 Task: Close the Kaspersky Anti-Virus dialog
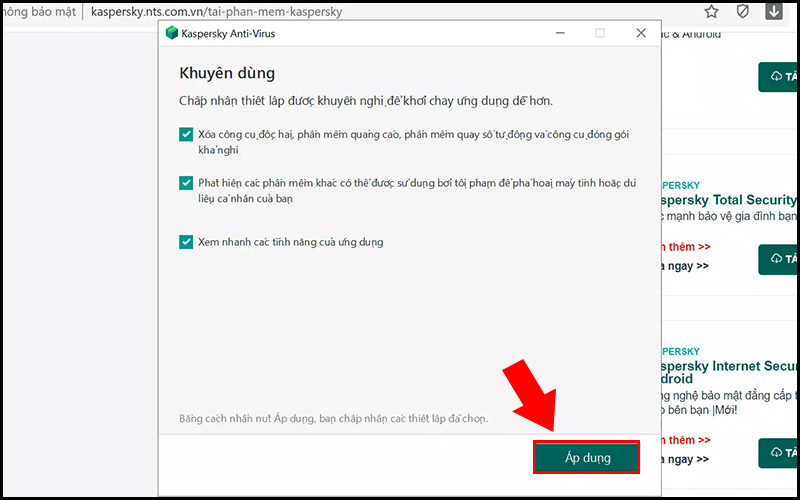[x=641, y=33]
